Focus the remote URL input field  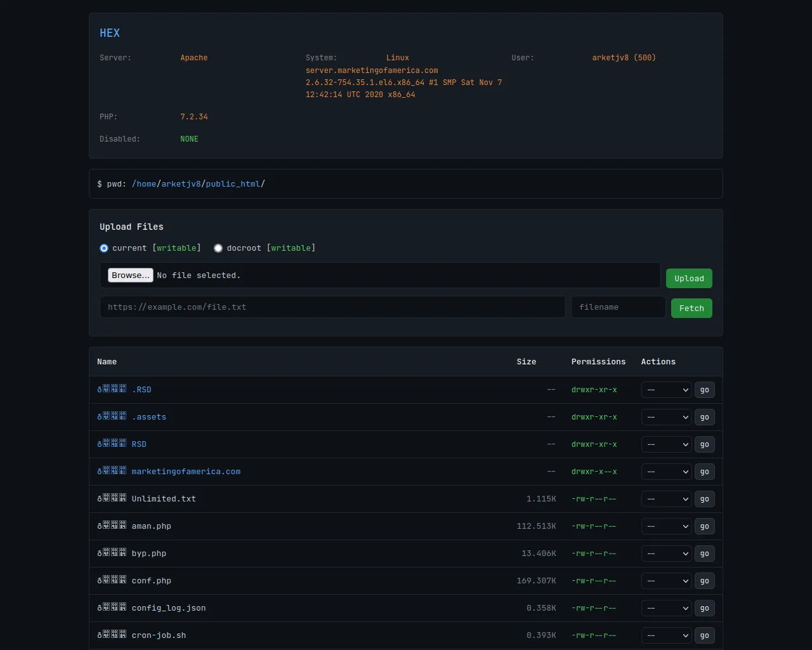(x=332, y=307)
